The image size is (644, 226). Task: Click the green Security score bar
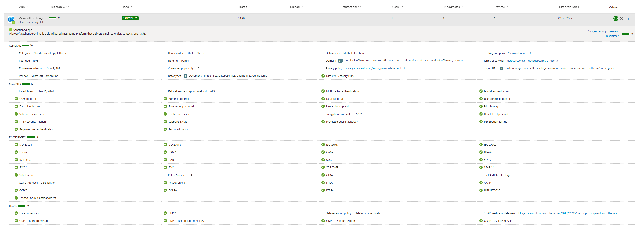(x=26, y=84)
